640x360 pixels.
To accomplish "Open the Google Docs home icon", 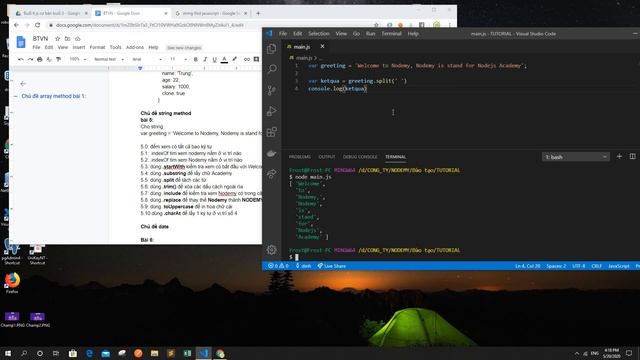I will click(21, 42).
